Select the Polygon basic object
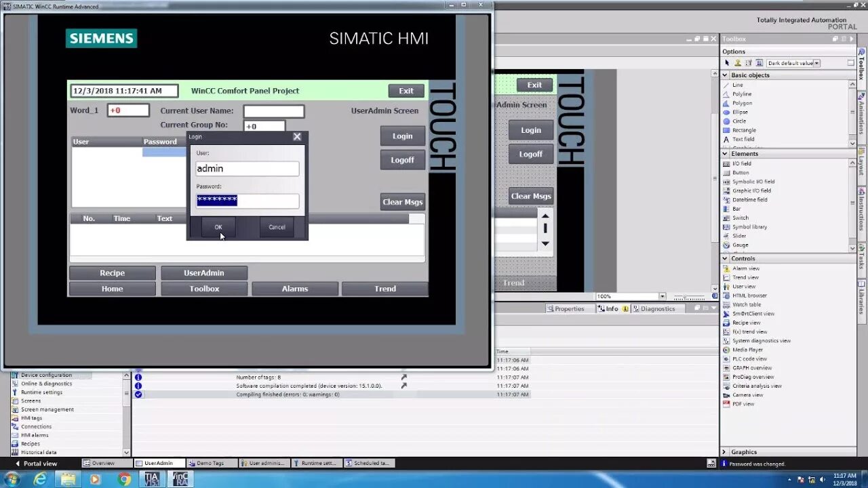Image resolution: width=868 pixels, height=488 pixels. (742, 103)
